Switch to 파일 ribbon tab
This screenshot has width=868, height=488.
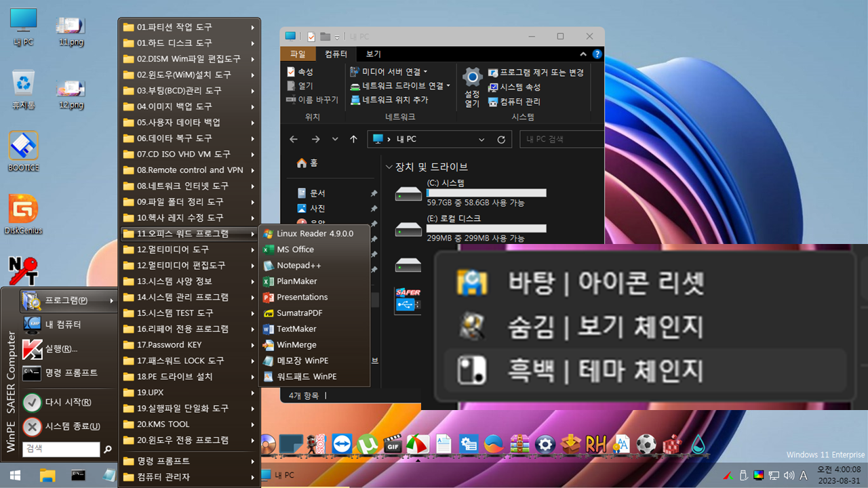298,54
